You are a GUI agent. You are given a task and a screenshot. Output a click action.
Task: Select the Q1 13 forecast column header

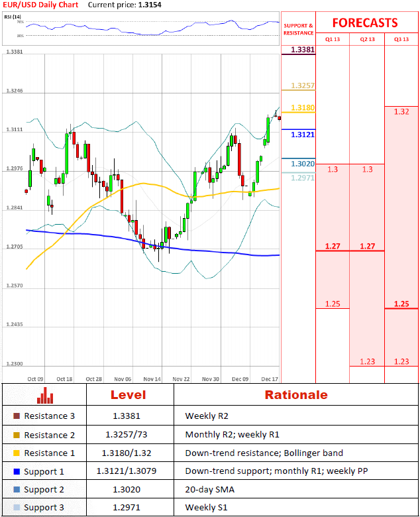333,39
